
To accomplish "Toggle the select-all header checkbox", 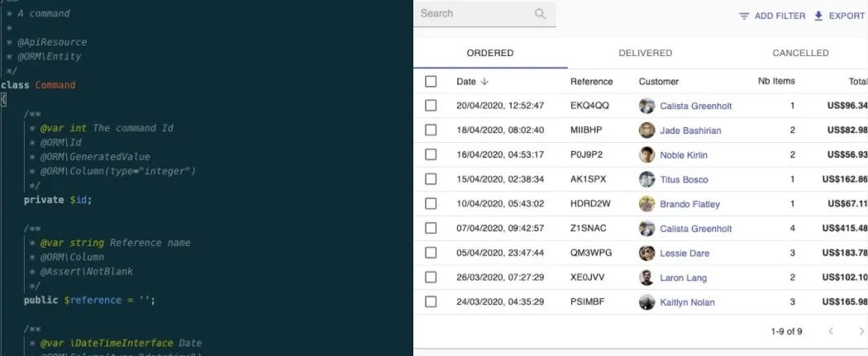I will (x=431, y=82).
